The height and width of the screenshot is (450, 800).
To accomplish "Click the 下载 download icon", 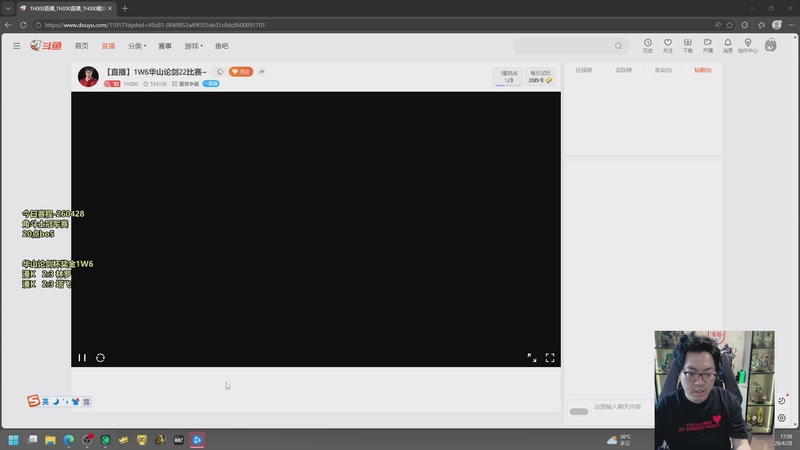I will tap(688, 45).
